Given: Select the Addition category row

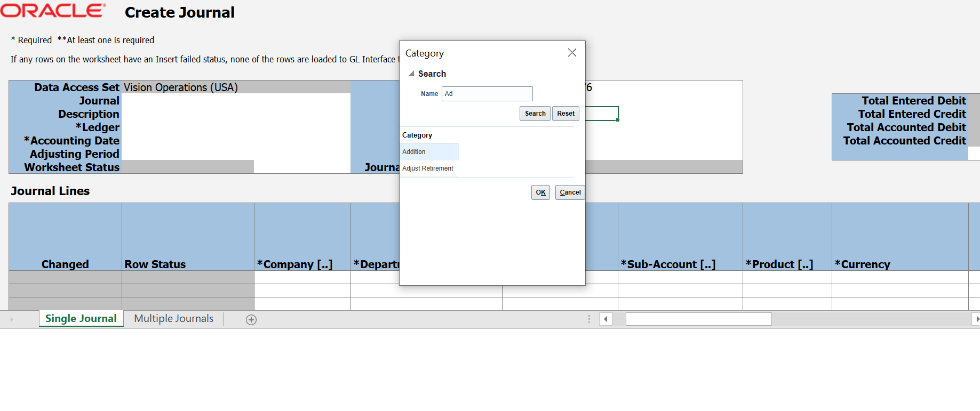Looking at the screenshot, I should click(x=429, y=152).
